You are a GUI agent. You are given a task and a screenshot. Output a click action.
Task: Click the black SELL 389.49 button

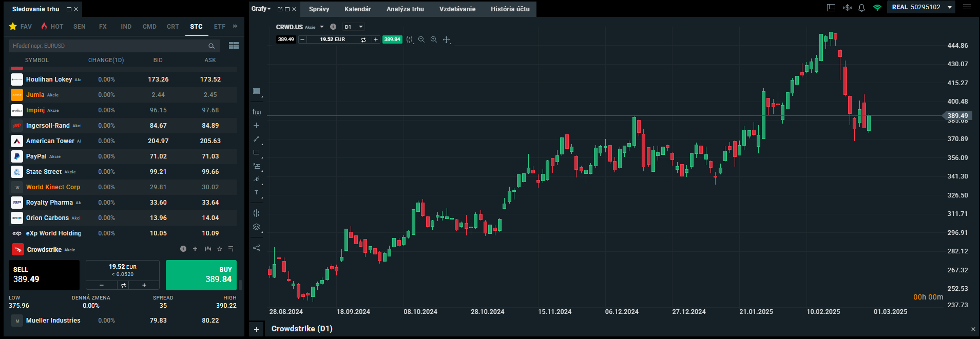(x=44, y=275)
